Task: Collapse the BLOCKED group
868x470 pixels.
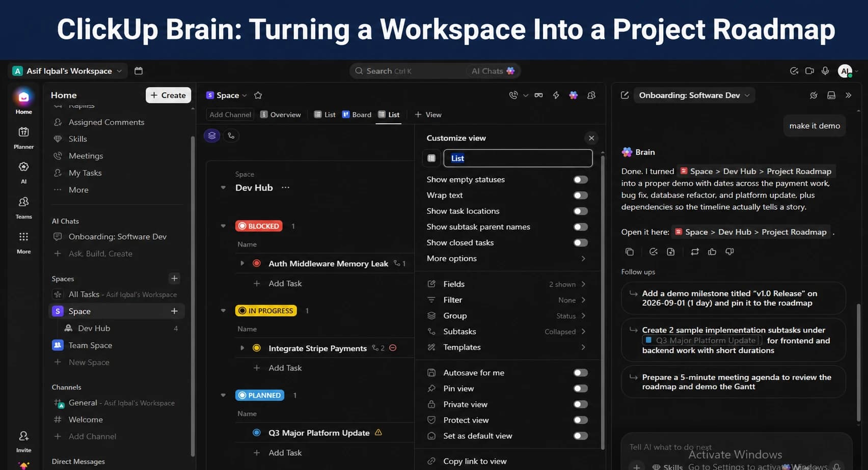Action: point(223,226)
